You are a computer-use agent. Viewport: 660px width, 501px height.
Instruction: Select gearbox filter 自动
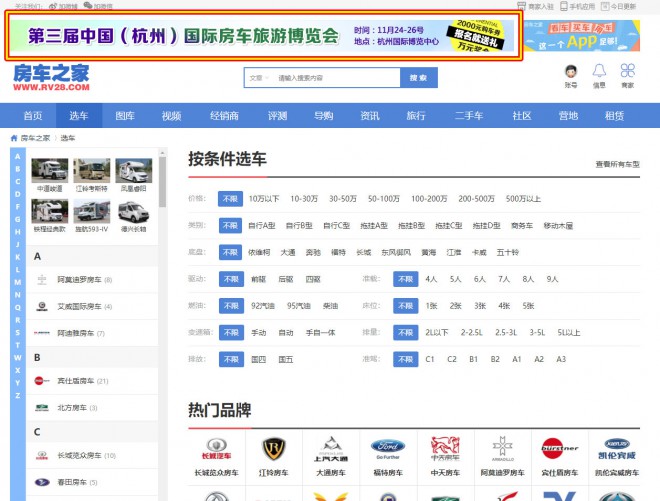coord(286,333)
